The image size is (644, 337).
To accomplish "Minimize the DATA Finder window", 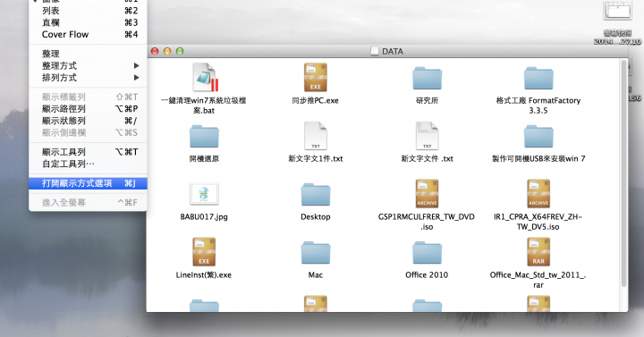I will tap(167, 51).
